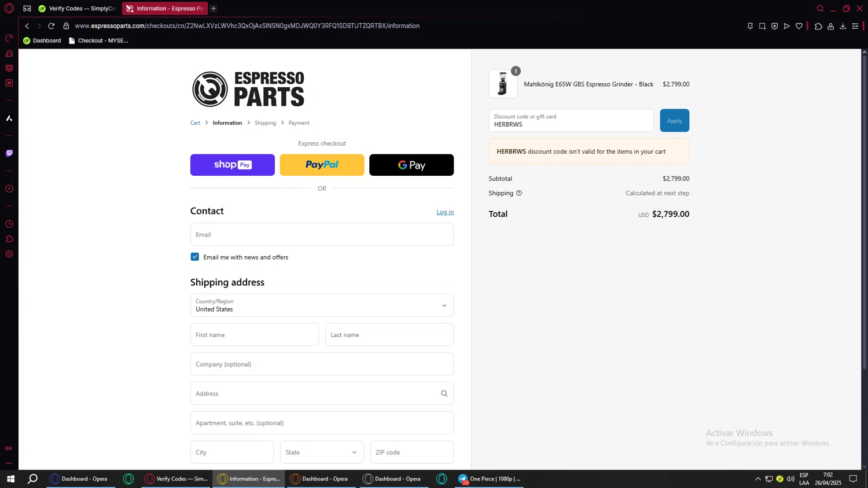Image resolution: width=868 pixels, height=488 pixels.
Task: Open Extensions cube icon in sidebar
Action: [x=9, y=239]
